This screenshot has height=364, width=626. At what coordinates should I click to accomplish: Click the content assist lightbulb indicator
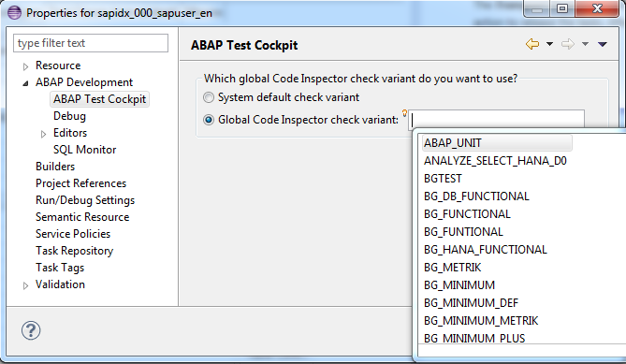pyautogui.click(x=404, y=113)
